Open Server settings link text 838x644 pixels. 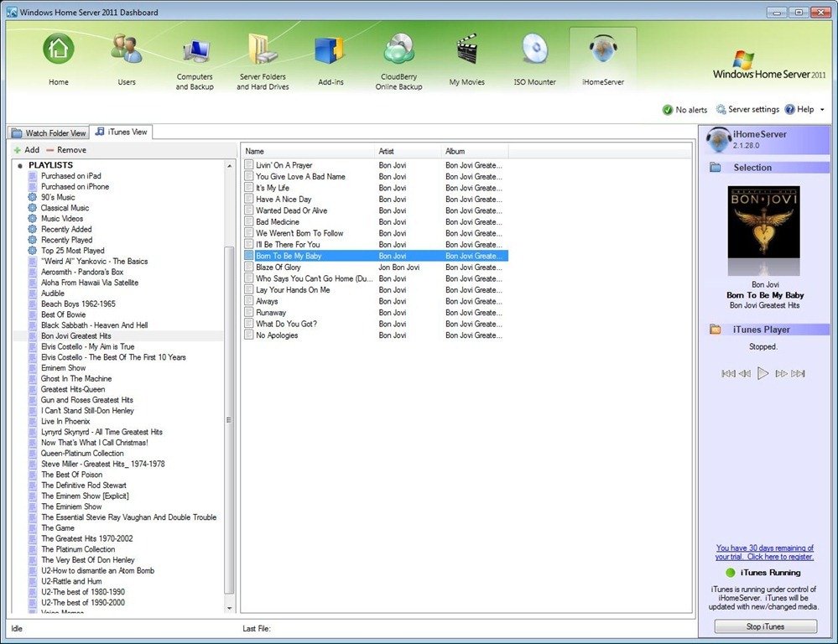(x=753, y=109)
